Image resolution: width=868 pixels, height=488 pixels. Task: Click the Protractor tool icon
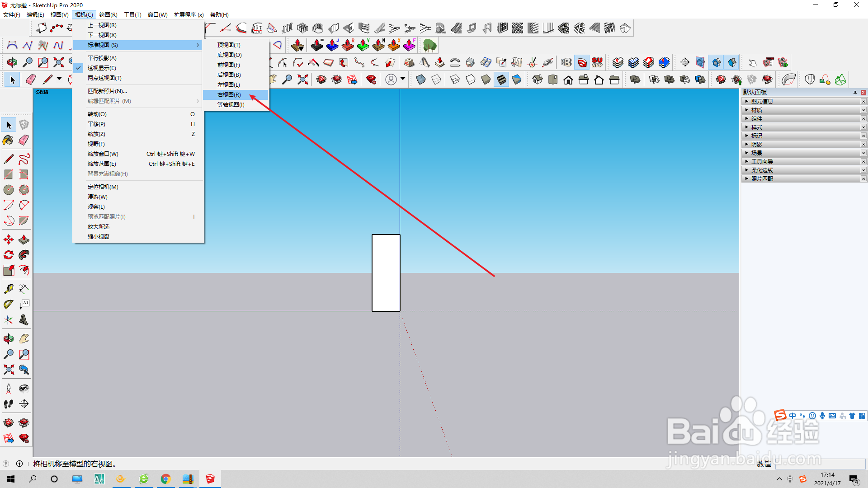coord(8,305)
